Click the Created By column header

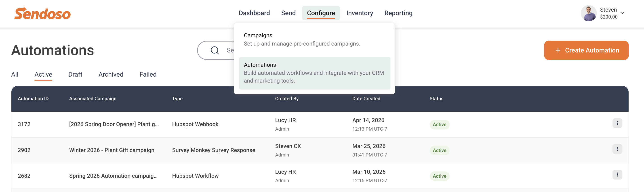(287, 99)
